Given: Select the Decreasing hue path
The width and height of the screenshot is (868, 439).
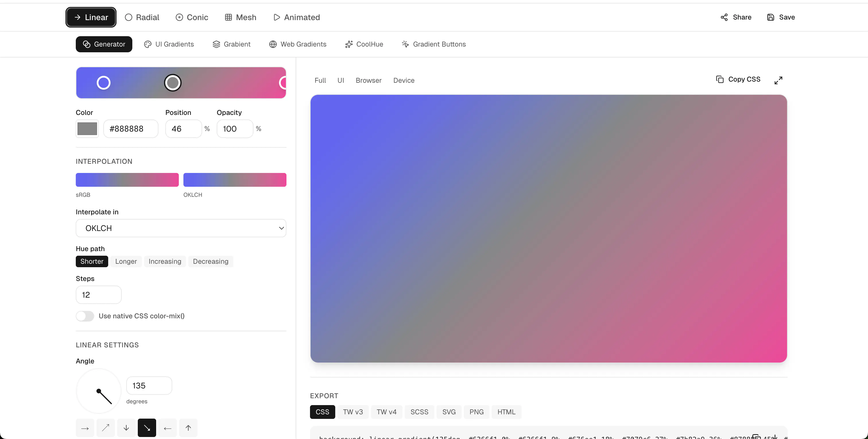Looking at the screenshot, I should pos(211,261).
